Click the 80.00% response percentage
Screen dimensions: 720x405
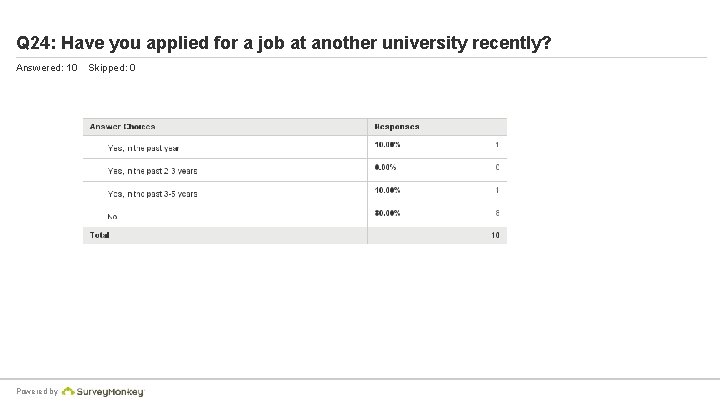[388, 213]
